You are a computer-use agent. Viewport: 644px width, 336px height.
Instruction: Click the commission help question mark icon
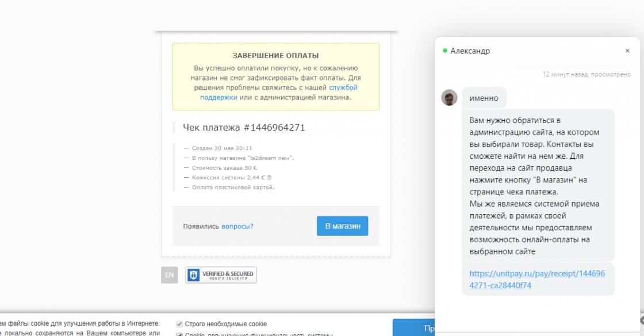point(269,177)
